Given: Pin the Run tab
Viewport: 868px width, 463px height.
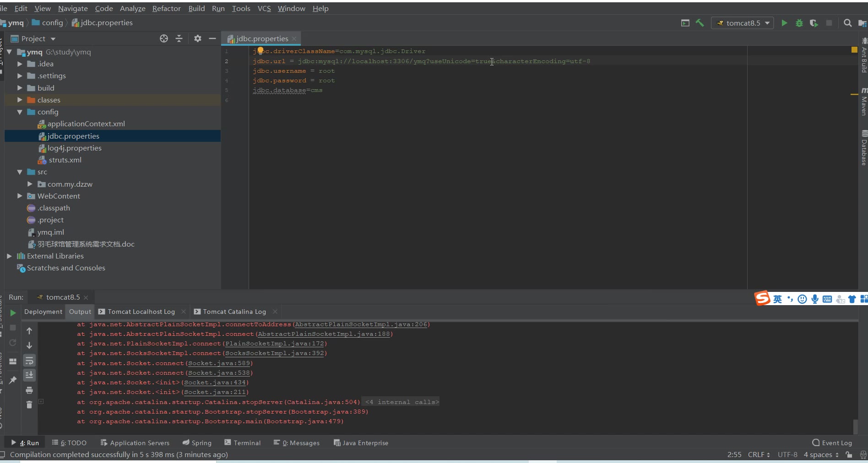Looking at the screenshot, I should pos(13,380).
